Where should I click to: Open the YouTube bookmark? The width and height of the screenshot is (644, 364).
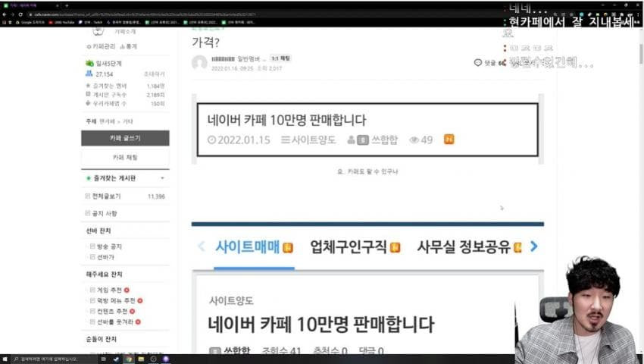(61, 22)
